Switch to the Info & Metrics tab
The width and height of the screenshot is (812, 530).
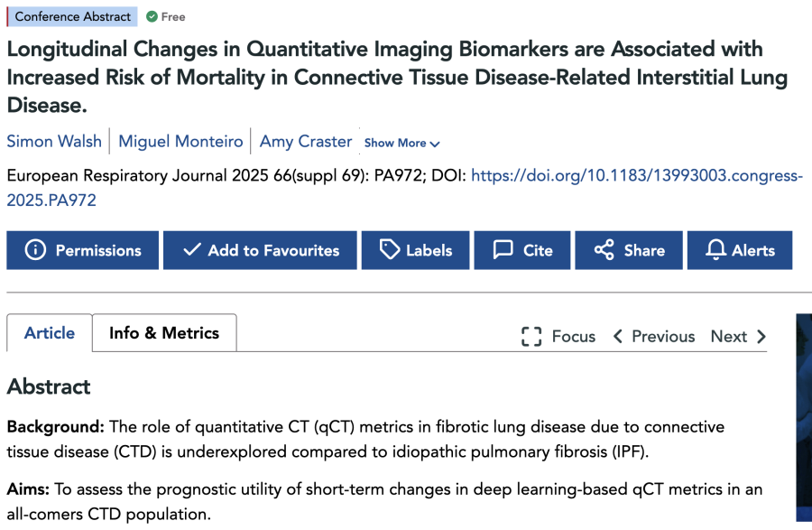[x=163, y=332]
